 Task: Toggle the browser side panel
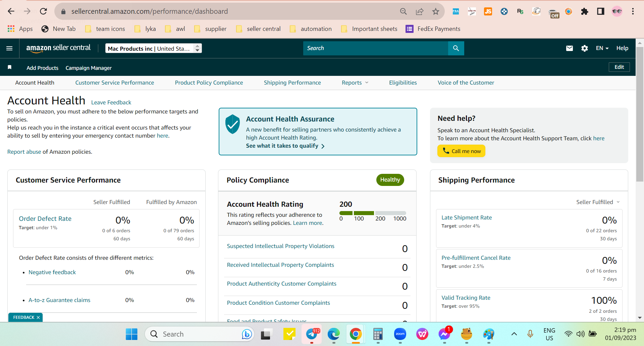(x=600, y=11)
